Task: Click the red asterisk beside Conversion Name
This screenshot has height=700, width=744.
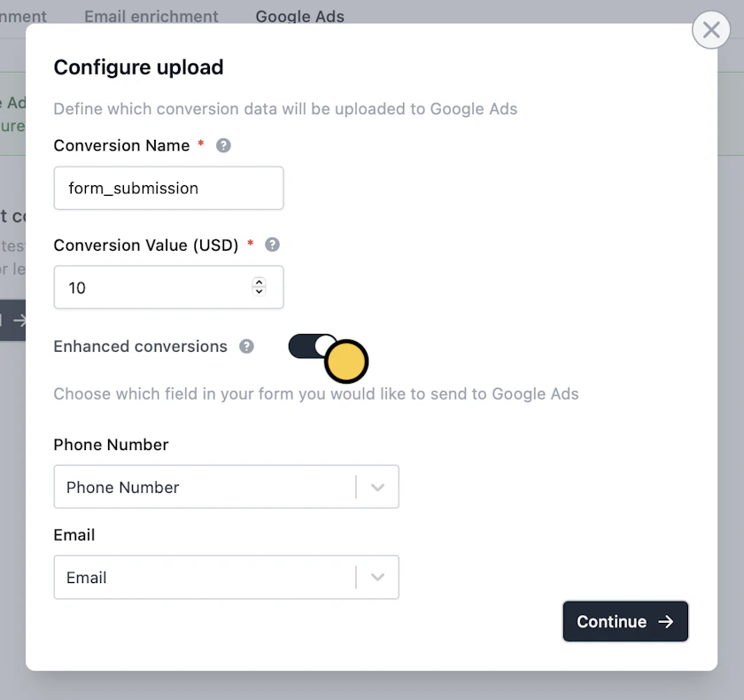Action: 201,144
